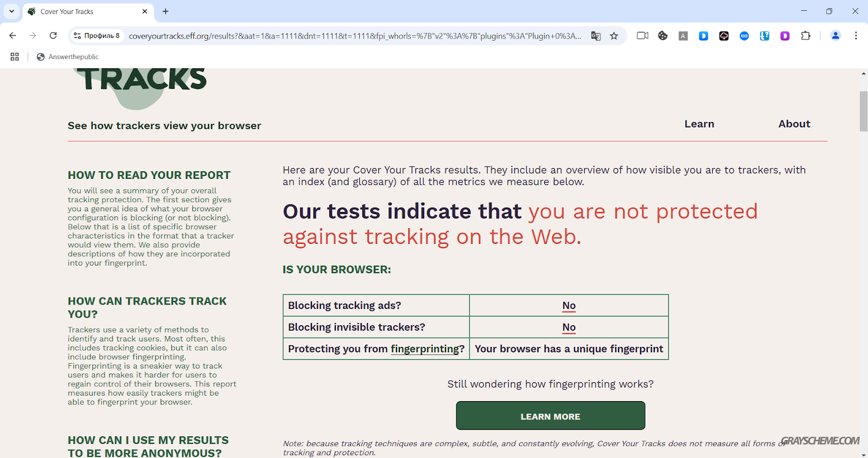Open the cookie extension icon
The width and height of the screenshot is (868, 458).
pos(663,36)
